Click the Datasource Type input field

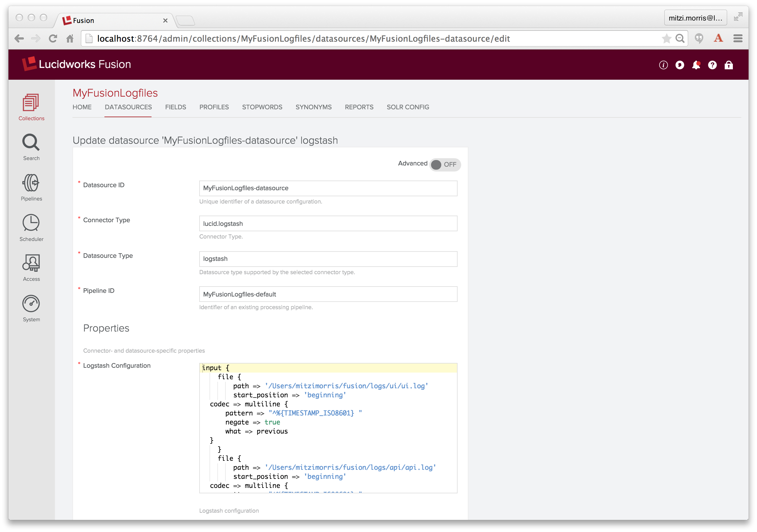tap(328, 258)
